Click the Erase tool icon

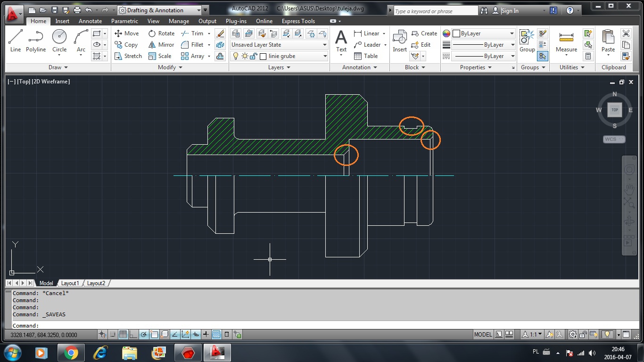point(220,33)
